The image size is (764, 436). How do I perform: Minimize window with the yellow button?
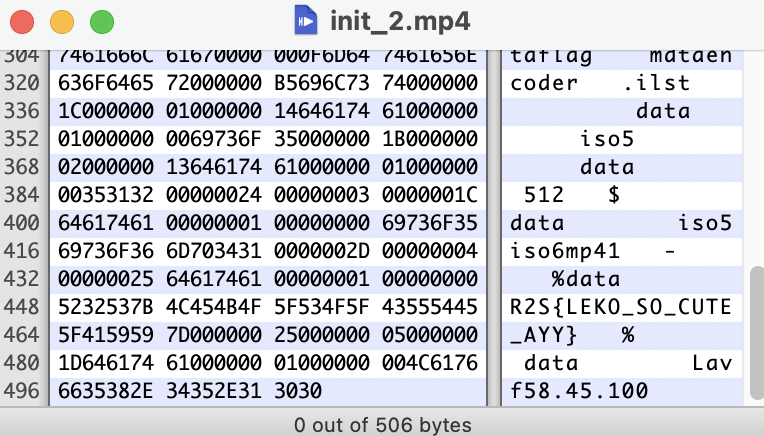pos(62,21)
